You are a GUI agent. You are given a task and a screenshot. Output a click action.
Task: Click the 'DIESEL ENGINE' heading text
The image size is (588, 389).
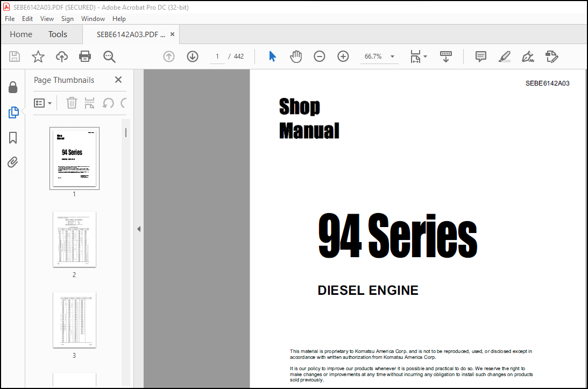coord(368,291)
